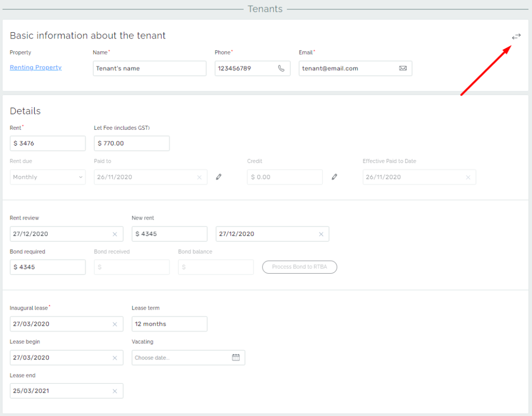This screenshot has width=532, height=416.
Task: Clear the Rent review date
Action: [115, 234]
